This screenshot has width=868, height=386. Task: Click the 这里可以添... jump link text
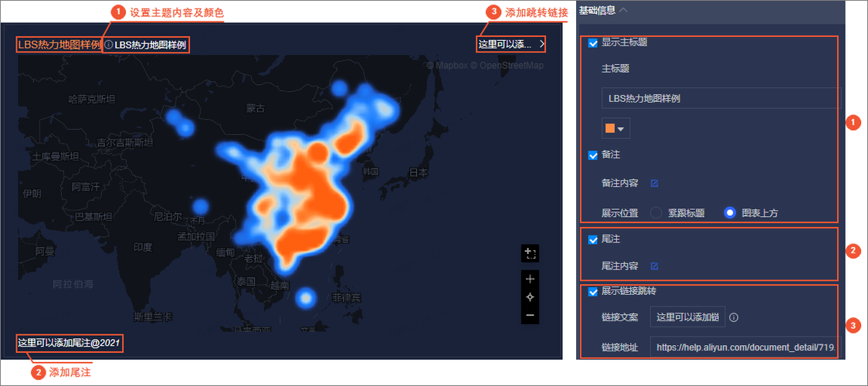tap(504, 44)
